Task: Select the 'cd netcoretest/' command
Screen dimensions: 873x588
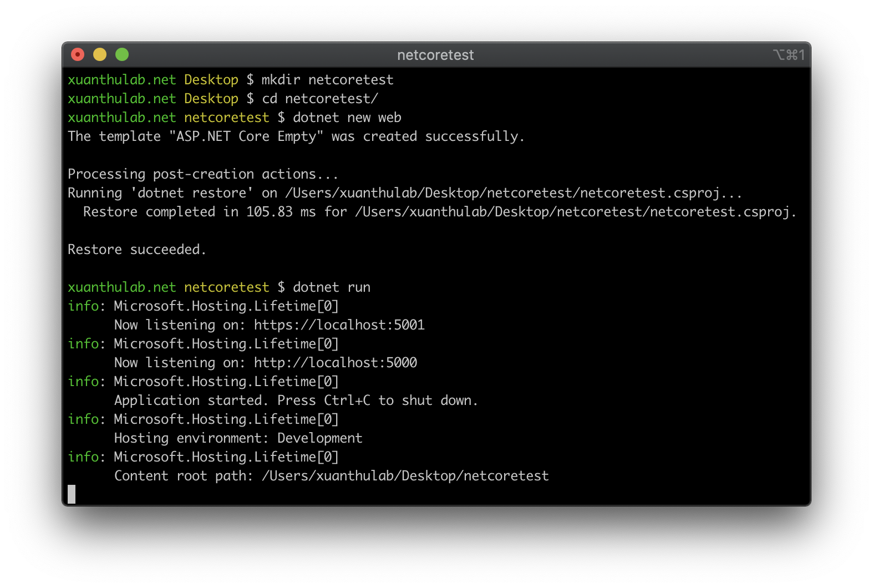Action: (320, 99)
